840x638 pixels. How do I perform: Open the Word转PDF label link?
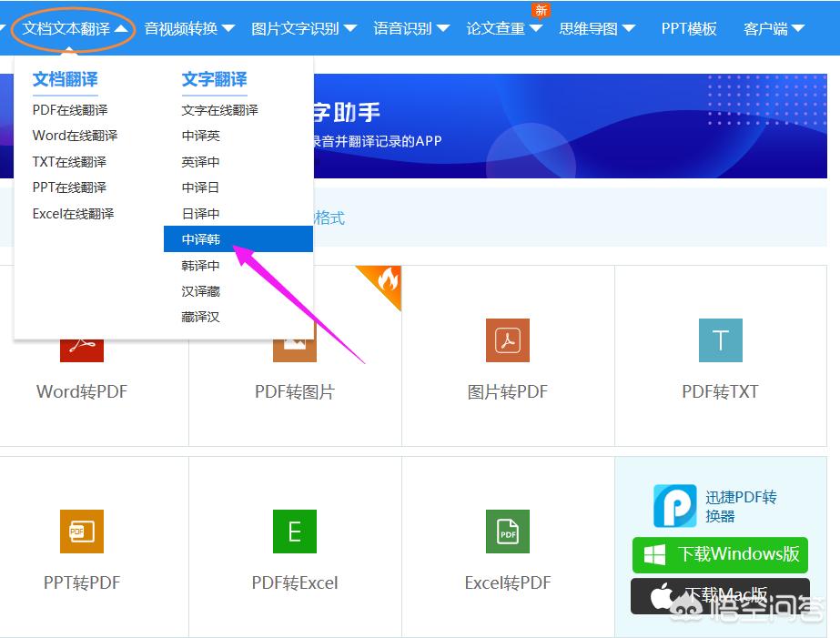pos(82,391)
